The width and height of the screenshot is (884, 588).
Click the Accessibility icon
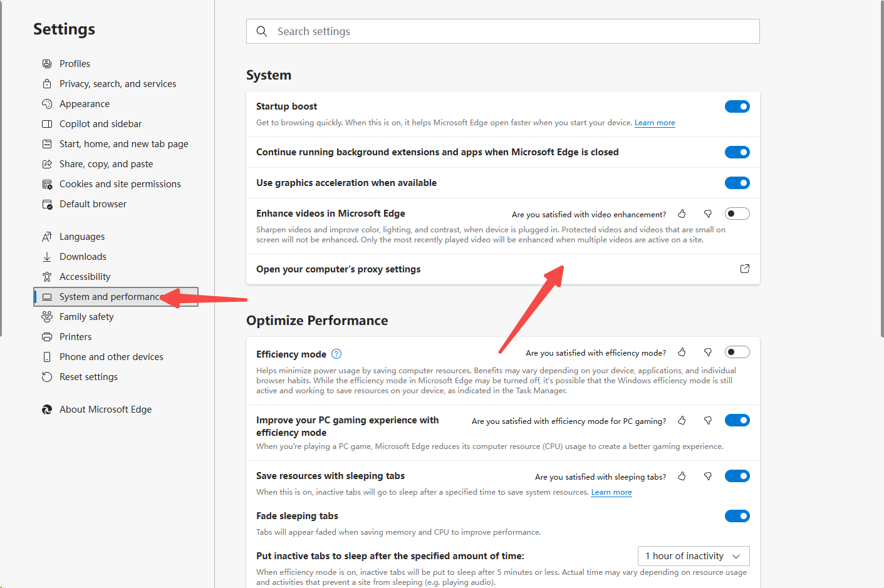tap(47, 277)
